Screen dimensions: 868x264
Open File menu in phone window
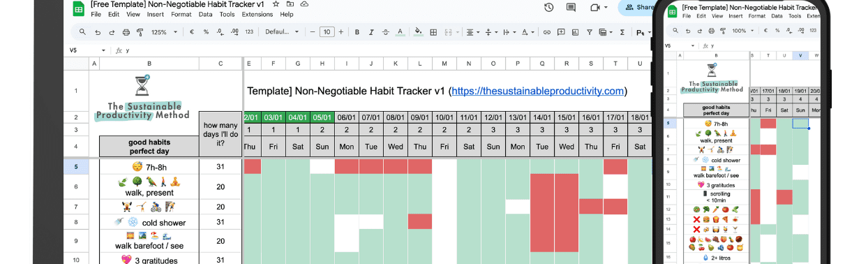click(x=687, y=15)
